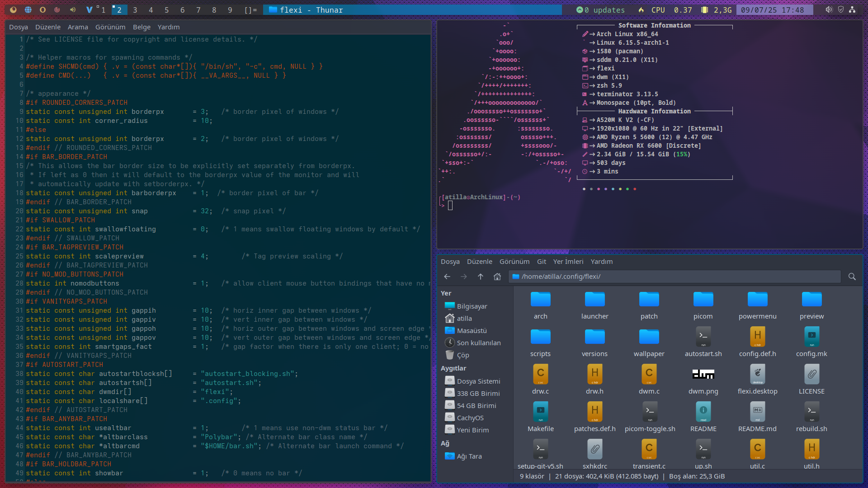868x488 pixels.
Task: Open the wallpaper folder
Action: pyautogui.click(x=649, y=343)
